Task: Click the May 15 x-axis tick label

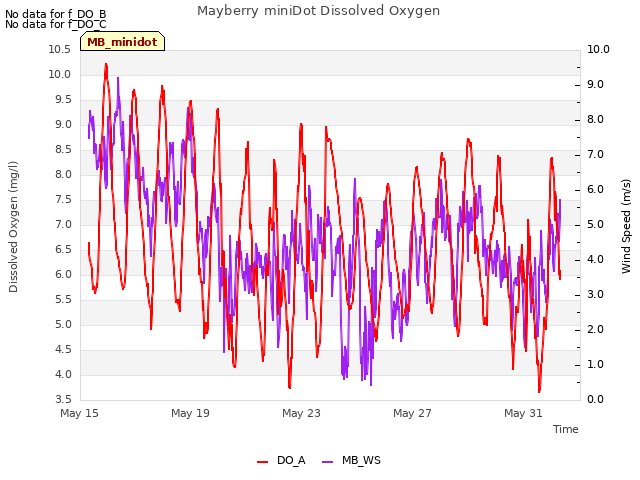Action: 79,413
